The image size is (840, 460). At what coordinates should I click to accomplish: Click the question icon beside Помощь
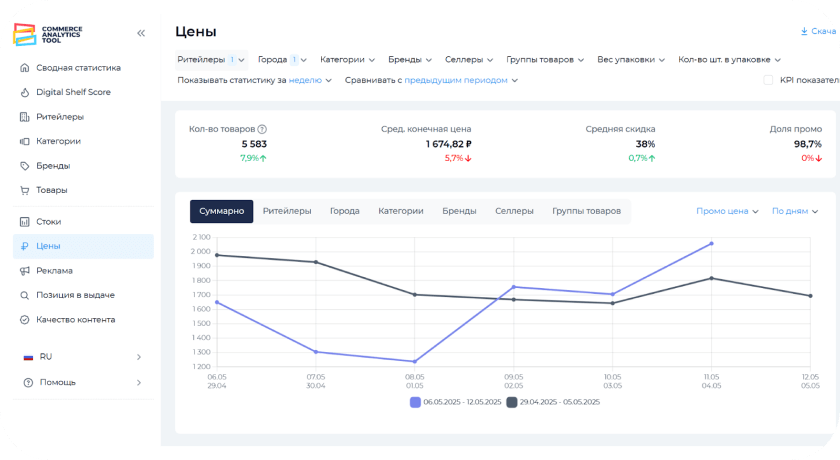[x=28, y=382]
